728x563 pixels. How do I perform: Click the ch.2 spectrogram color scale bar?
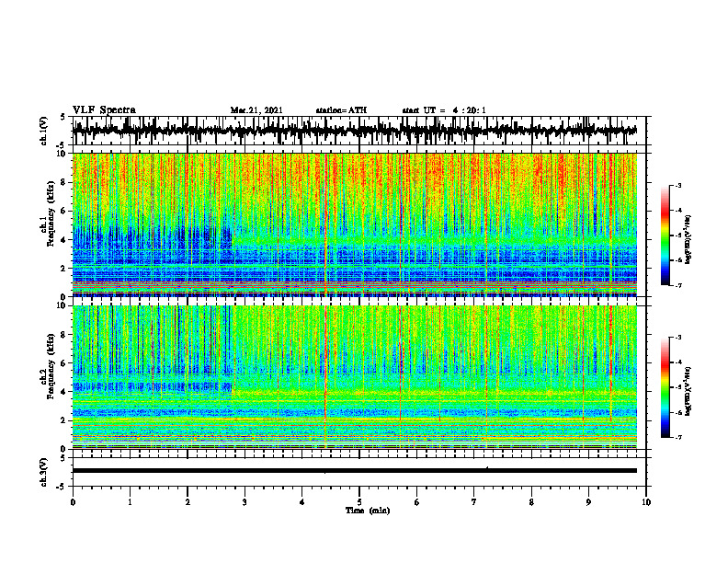point(665,387)
